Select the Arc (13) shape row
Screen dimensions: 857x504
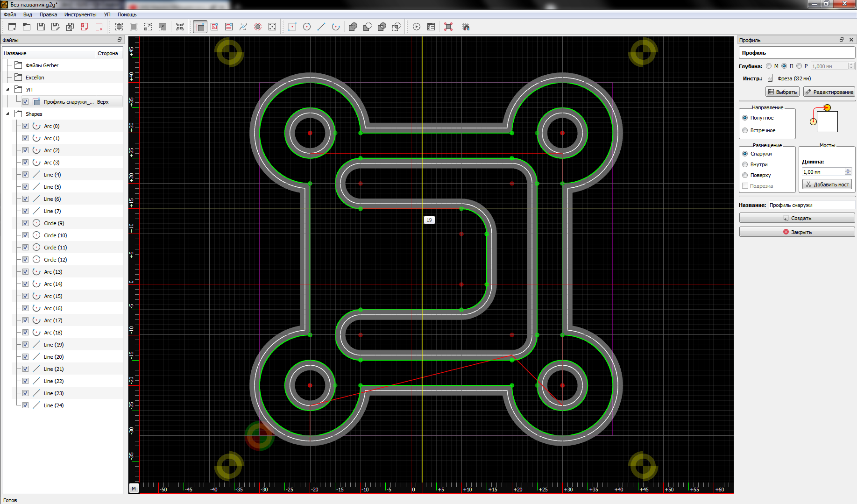click(x=63, y=272)
